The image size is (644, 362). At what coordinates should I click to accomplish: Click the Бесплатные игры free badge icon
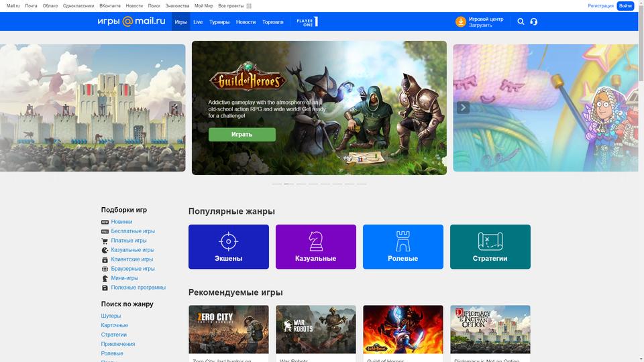[x=105, y=231]
